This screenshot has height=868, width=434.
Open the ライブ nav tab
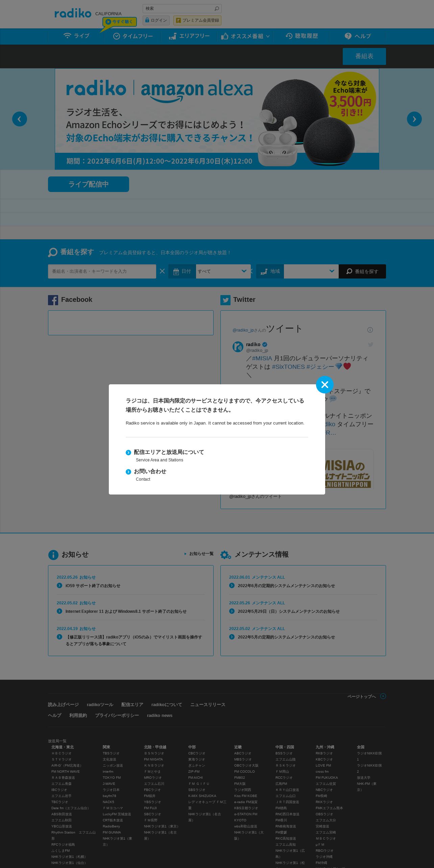click(x=76, y=36)
